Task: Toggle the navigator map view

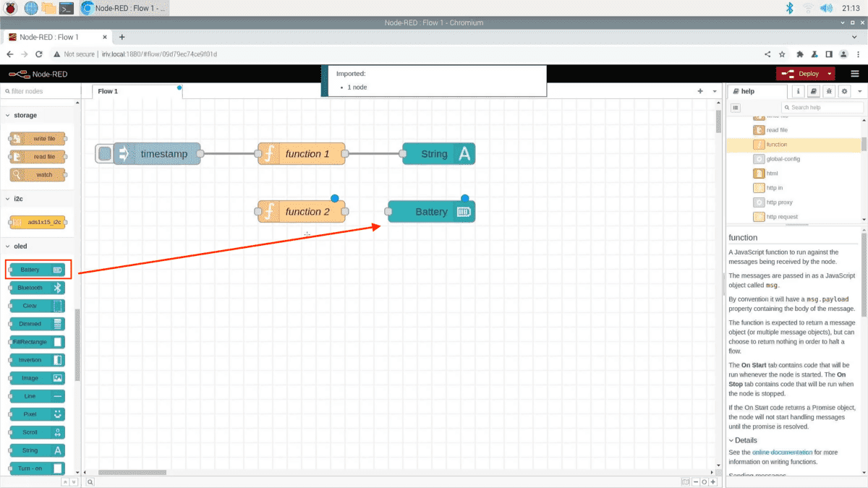Action: [x=685, y=481]
